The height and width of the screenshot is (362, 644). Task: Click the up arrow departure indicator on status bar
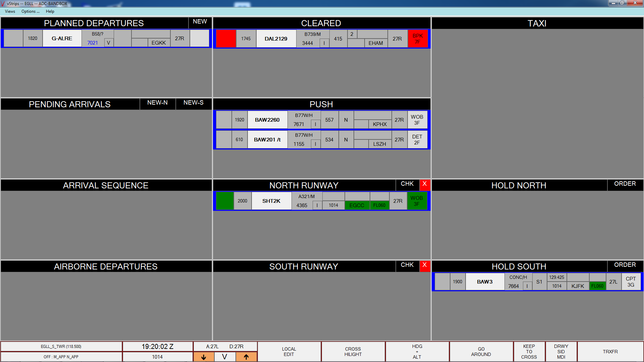pos(246,357)
